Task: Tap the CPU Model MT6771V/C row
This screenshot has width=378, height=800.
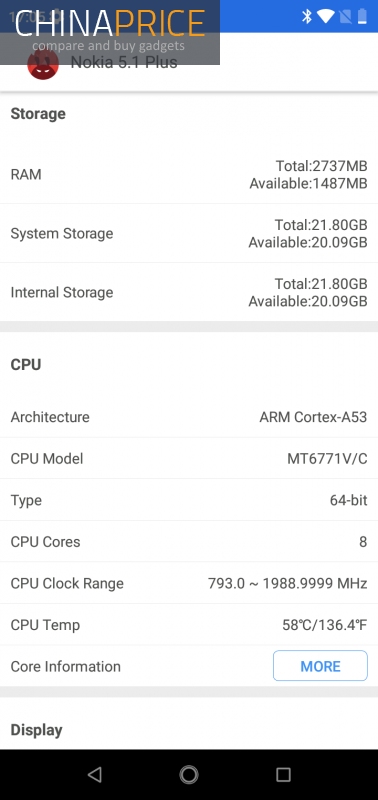Action: click(x=189, y=458)
